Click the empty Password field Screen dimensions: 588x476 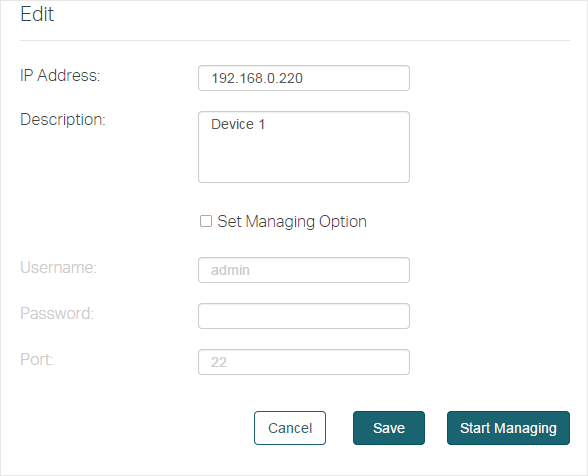304,316
